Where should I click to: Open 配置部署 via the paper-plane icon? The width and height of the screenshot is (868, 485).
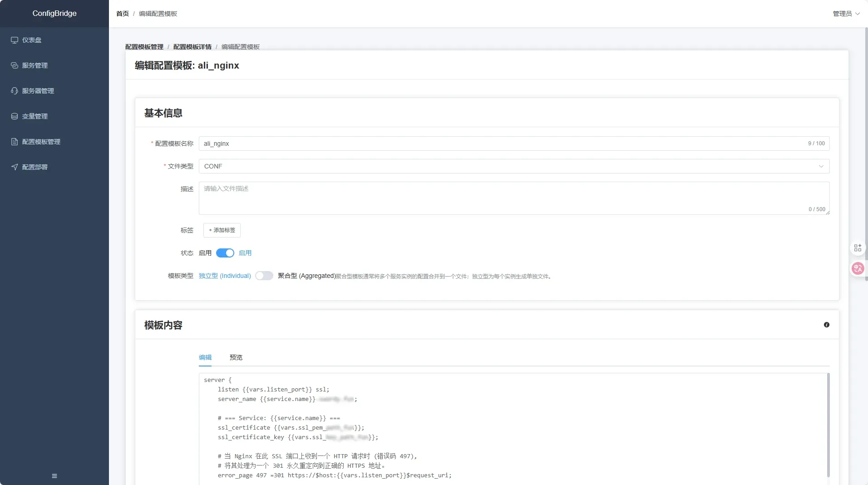click(14, 167)
